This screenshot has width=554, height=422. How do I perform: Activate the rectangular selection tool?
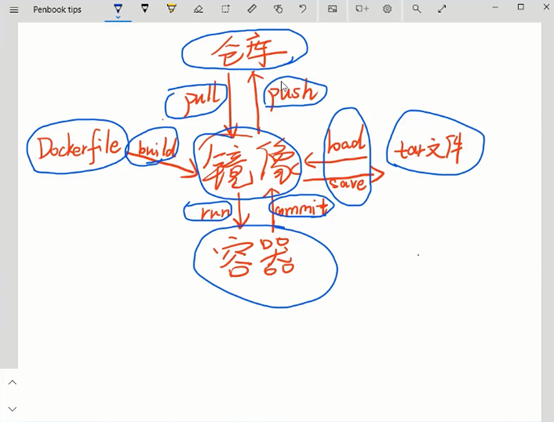[x=225, y=9]
